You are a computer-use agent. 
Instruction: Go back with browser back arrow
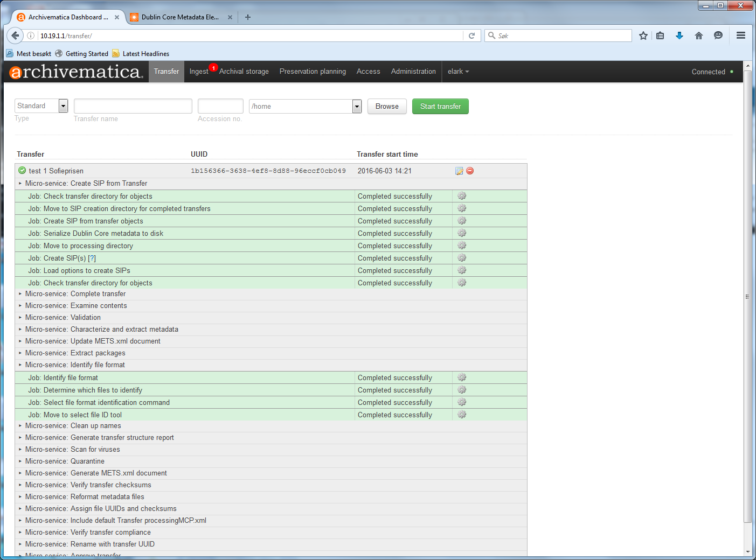tap(15, 36)
